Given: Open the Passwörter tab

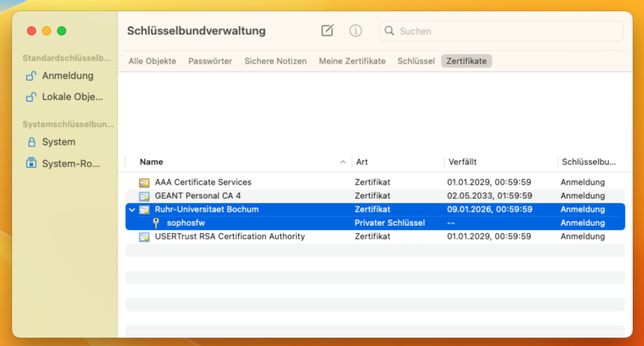Looking at the screenshot, I should click(210, 61).
